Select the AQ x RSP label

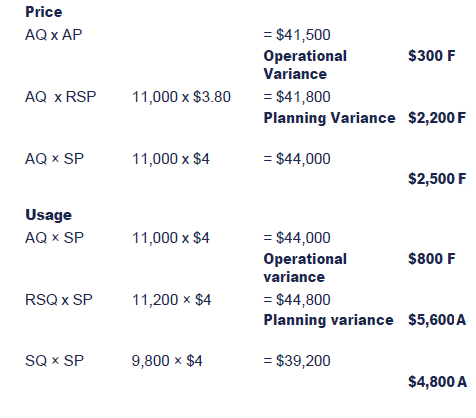click(x=61, y=97)
